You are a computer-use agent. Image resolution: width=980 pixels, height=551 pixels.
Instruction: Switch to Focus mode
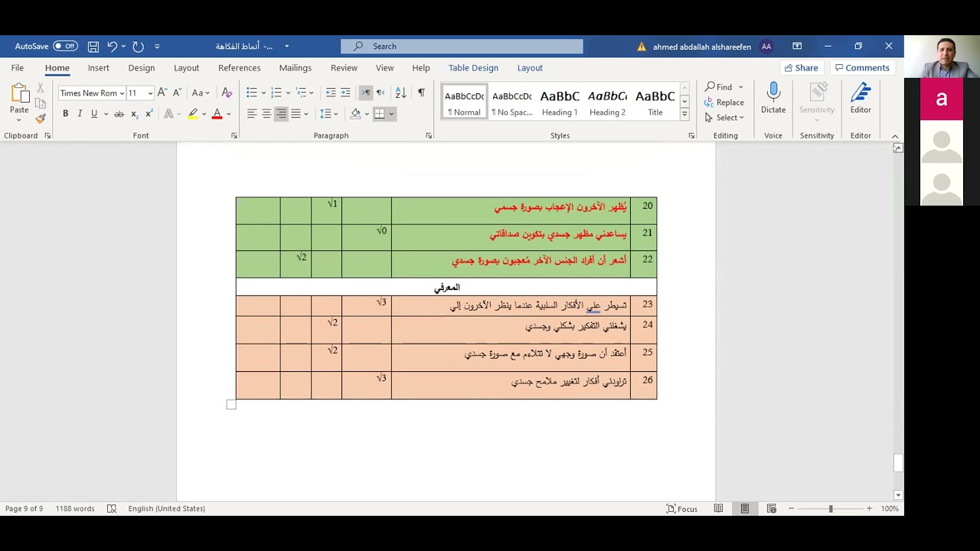[x=681, y=508]
